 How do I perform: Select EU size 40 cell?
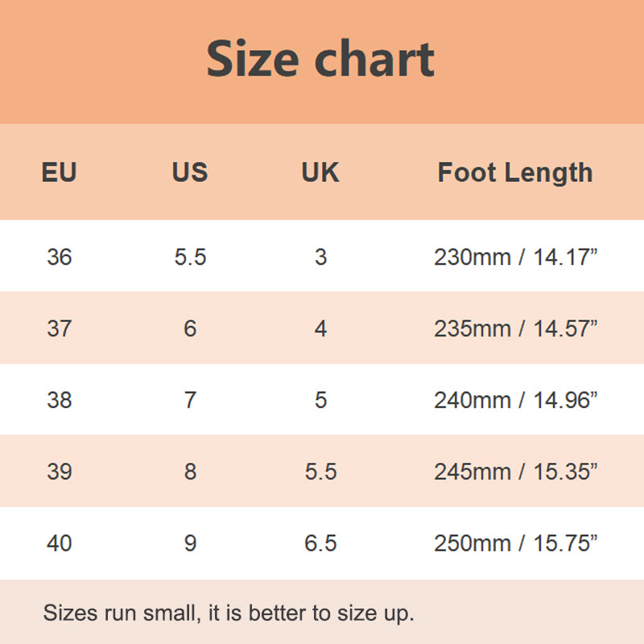click(59, 543)
